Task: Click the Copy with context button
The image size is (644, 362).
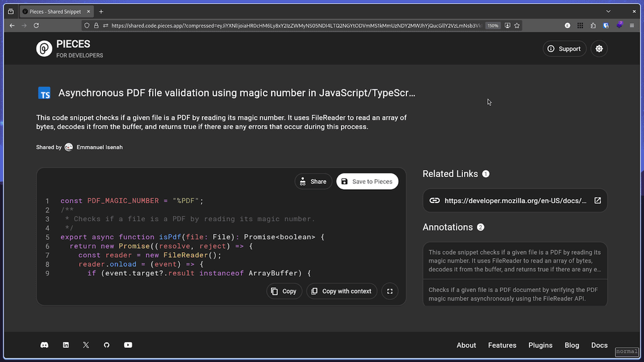Action: point(341,291)
